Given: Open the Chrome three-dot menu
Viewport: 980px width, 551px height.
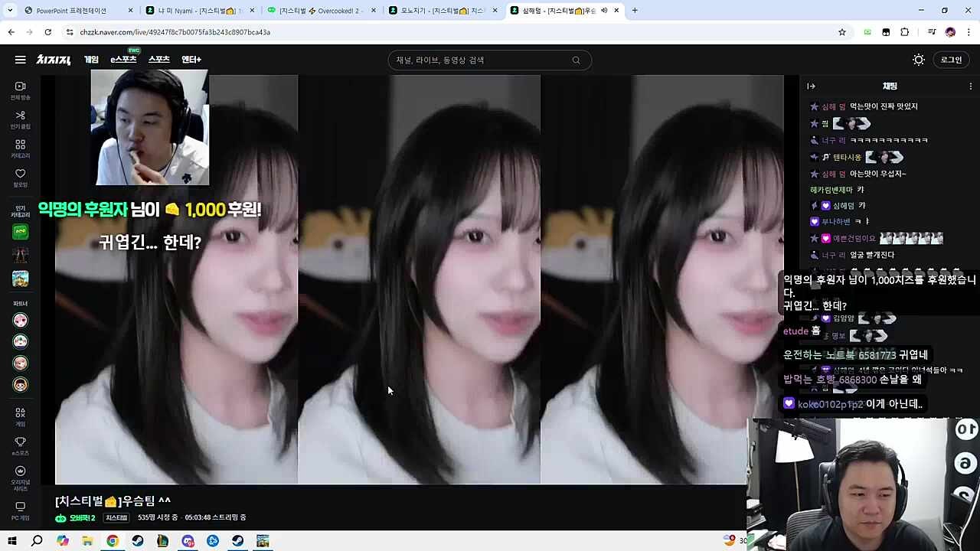Looking at the screenshot, I should [969, 32].
